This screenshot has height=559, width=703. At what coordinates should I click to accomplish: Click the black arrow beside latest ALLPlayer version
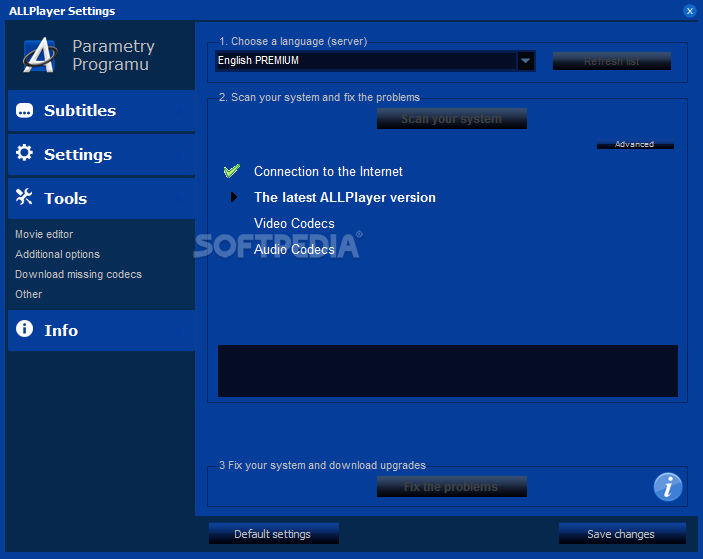[x=234, y=197]
